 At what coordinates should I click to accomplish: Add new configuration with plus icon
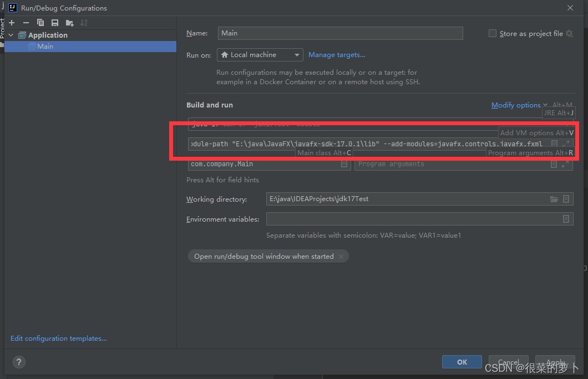pos(12,23)
